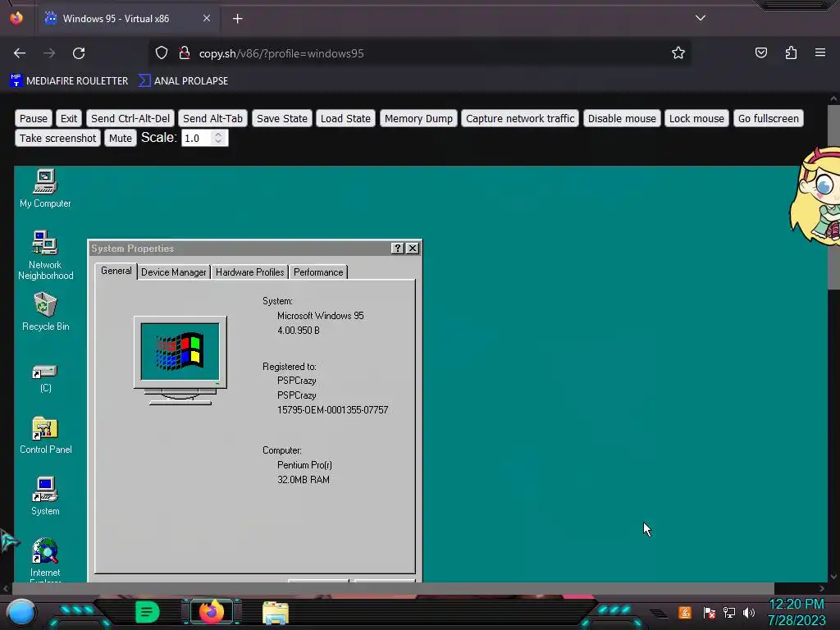Click the product ID 15795-OEM-0001355-07757
Image resolution: width=840 pixels, height=630 pixels.
pyautogui.click(x=333, y=410)
